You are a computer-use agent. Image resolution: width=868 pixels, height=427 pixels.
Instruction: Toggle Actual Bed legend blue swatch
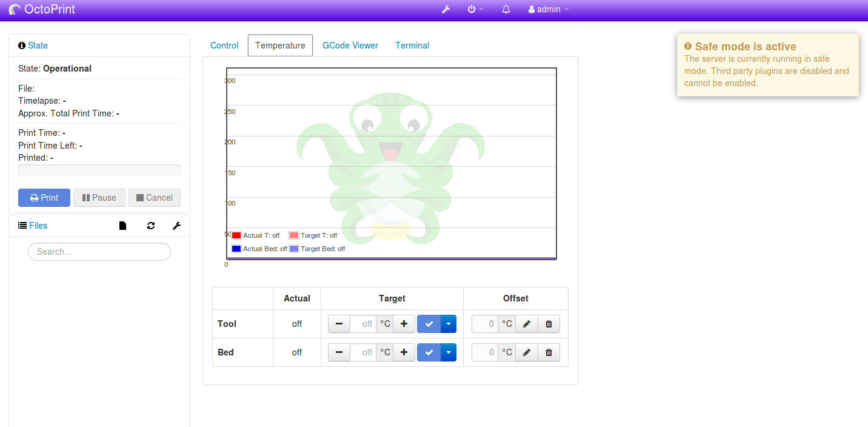tap(236, 249)
